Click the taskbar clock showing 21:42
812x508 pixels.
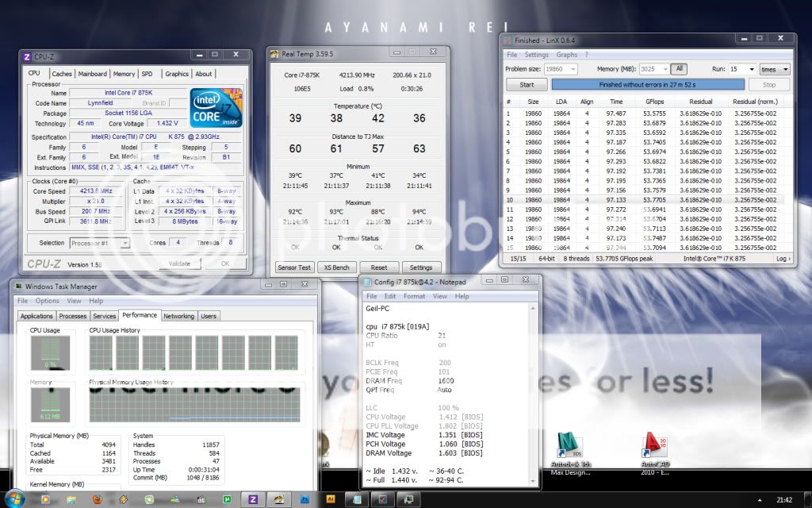tap(784, 500)
